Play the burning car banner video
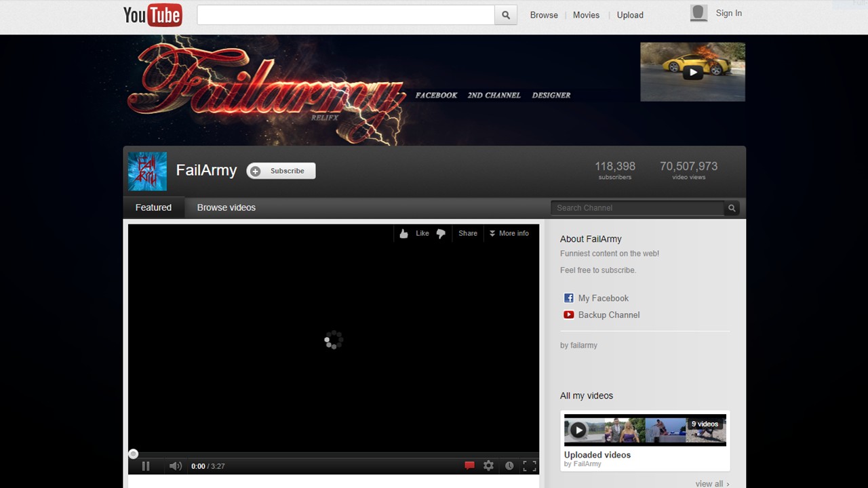Viewport: 868px width, 488px height. 692,72
